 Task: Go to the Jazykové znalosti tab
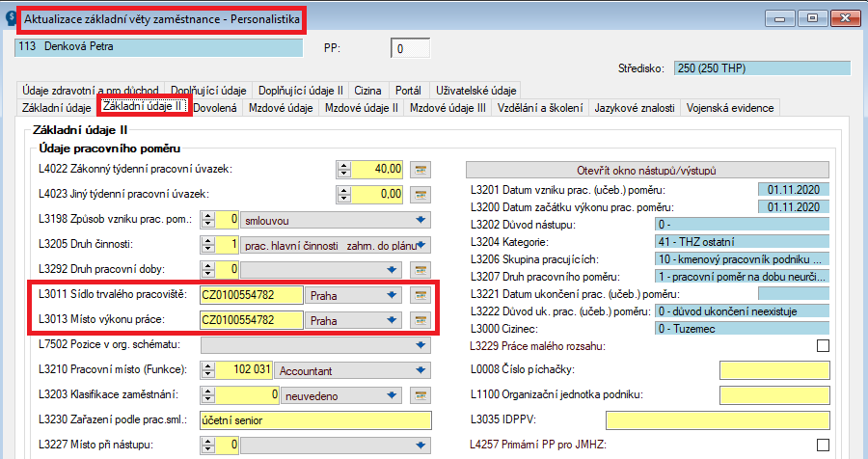click(635, 108)
